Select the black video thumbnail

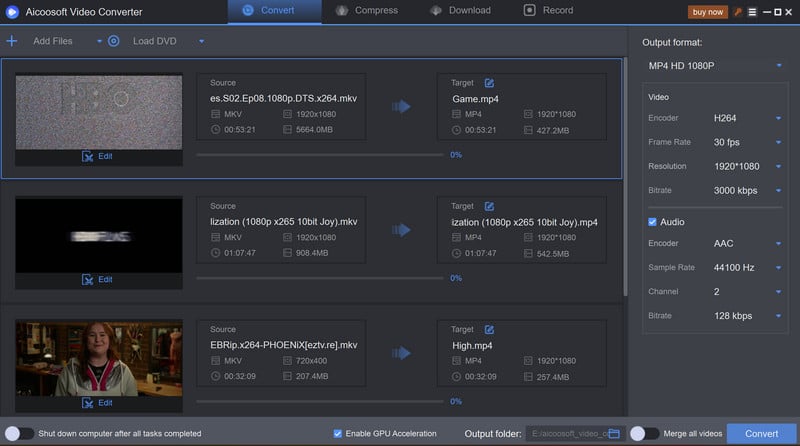(x=98, y=236)
